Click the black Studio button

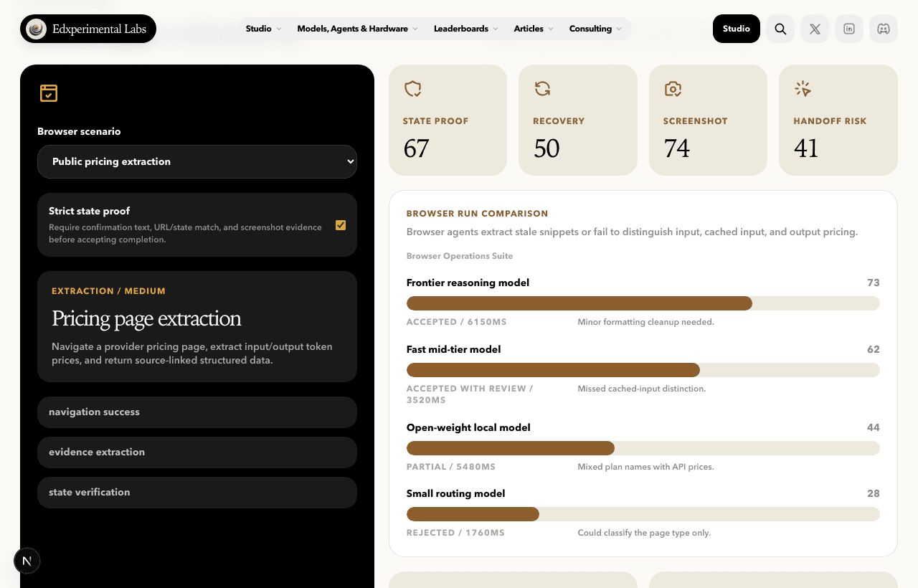pyautogui.click(x=737, y=29)
